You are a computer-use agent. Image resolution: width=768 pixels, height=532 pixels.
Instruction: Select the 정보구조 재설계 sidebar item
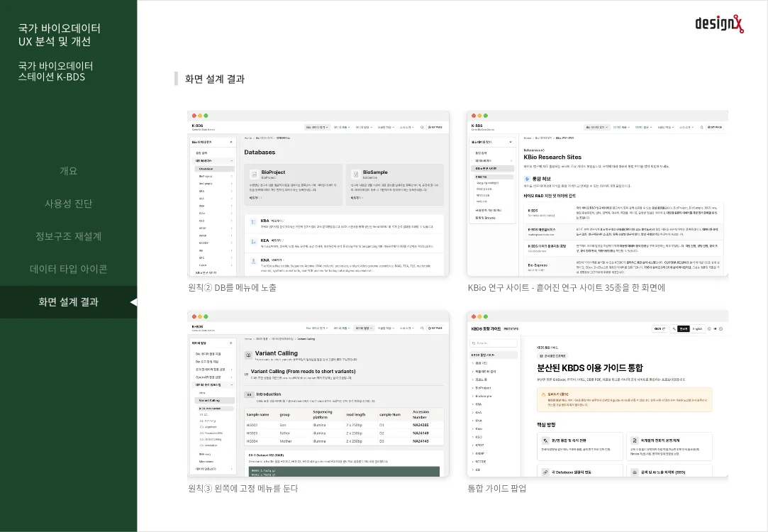tap(68, 237)
